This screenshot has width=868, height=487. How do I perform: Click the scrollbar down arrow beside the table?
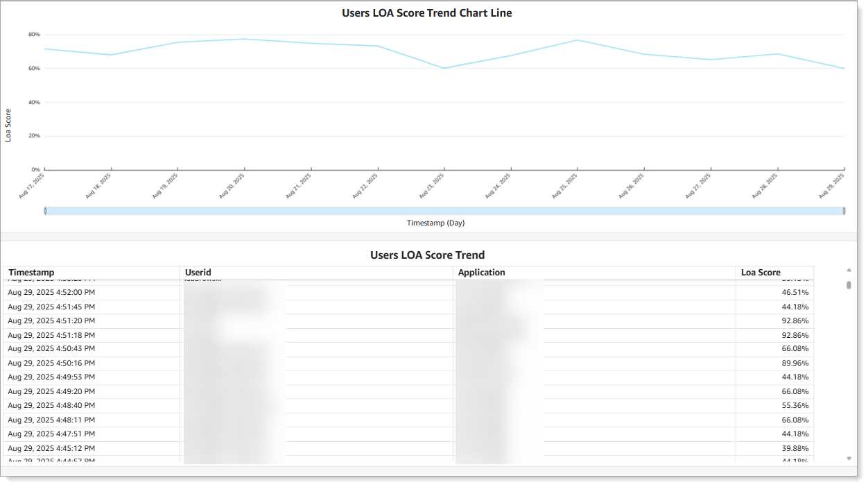point(848,458)
